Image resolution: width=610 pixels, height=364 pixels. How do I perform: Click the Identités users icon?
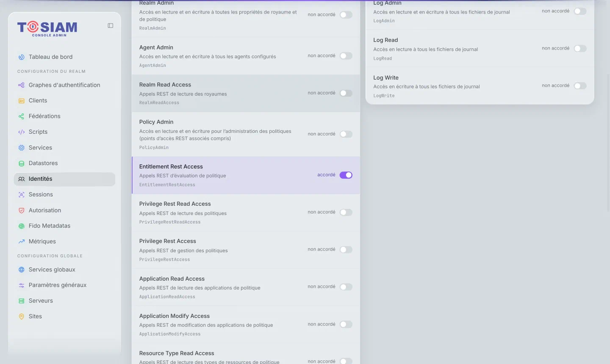pyautogui.click(x=22, y=179)
